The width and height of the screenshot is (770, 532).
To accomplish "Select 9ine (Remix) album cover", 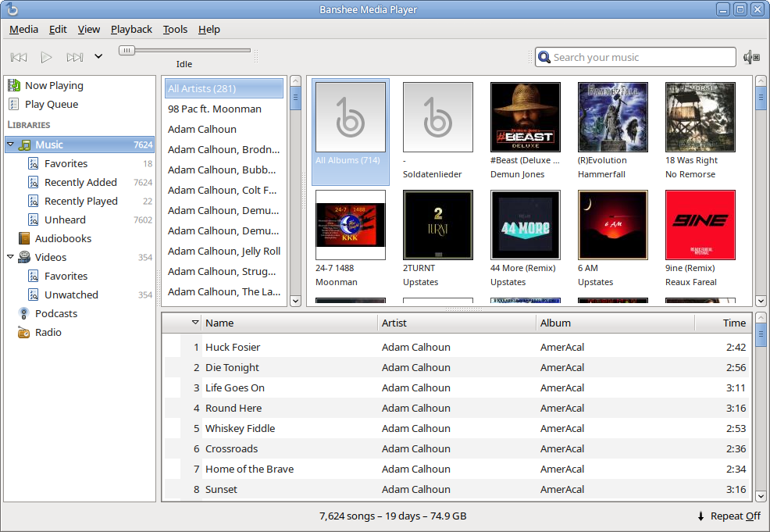I will (700, 225).
